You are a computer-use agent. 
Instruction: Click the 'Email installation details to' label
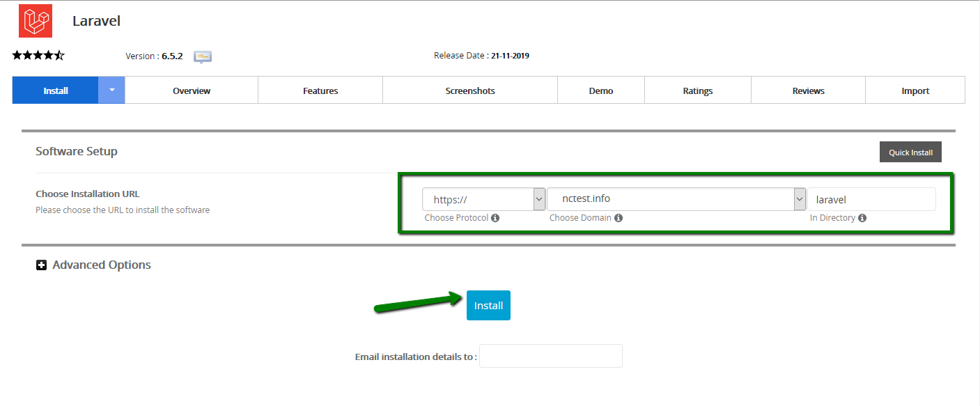click(416, 357)
